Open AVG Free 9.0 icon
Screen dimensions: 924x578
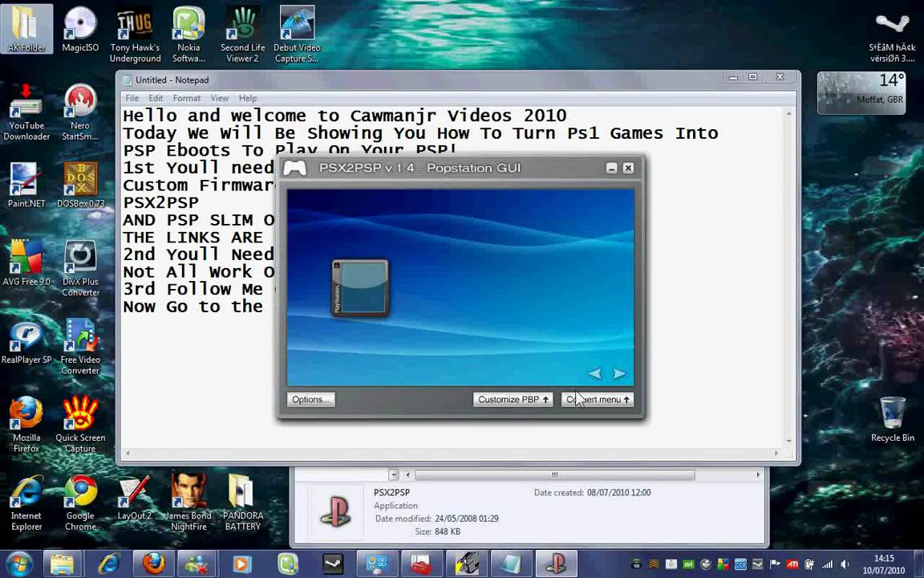(26, 263)
